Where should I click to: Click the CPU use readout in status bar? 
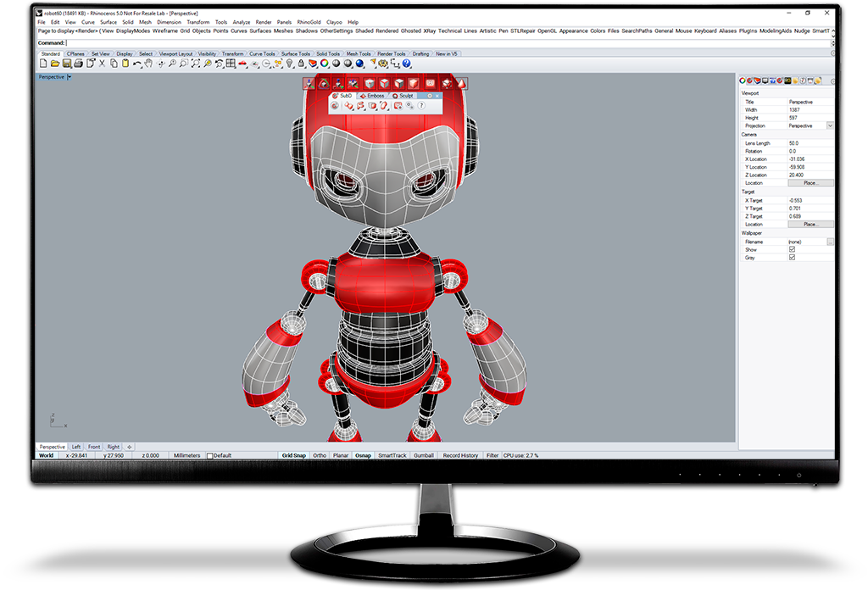click(x=521, y=455)
